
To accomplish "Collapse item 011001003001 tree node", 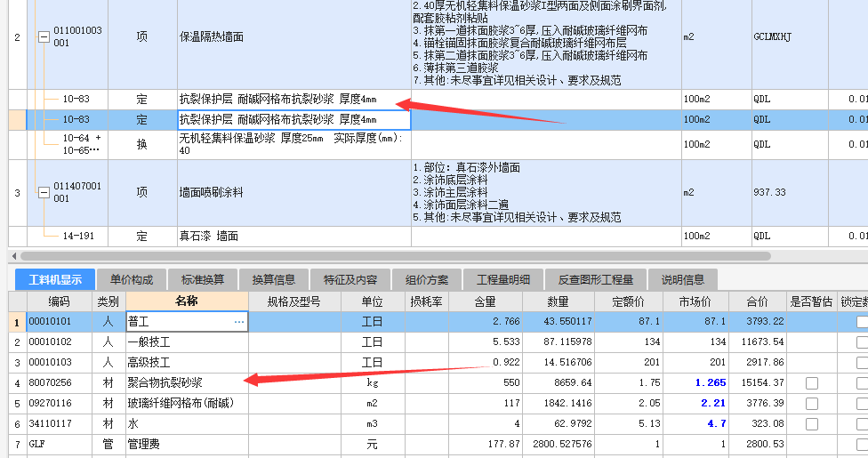I will tap(44, 37).
